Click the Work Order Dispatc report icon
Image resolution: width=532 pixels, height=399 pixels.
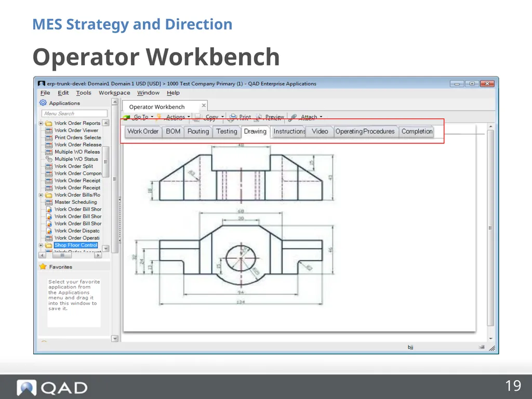tap(49, 231)
